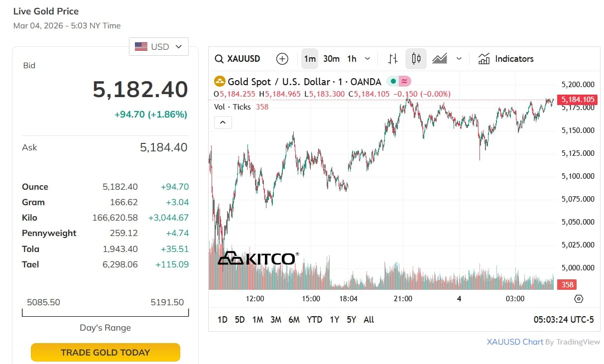Image resolution: width=604 pixels, height=364 pixels.
Task: Open the Indicators panel
Action: point(506,59)
